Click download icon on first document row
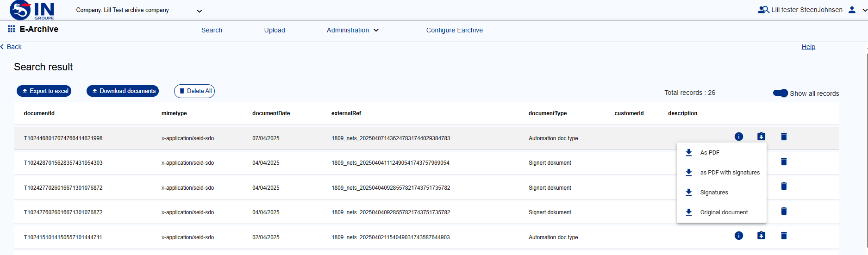Image resolution: width=868 pixels, height=255 pixels. point(761,137)
